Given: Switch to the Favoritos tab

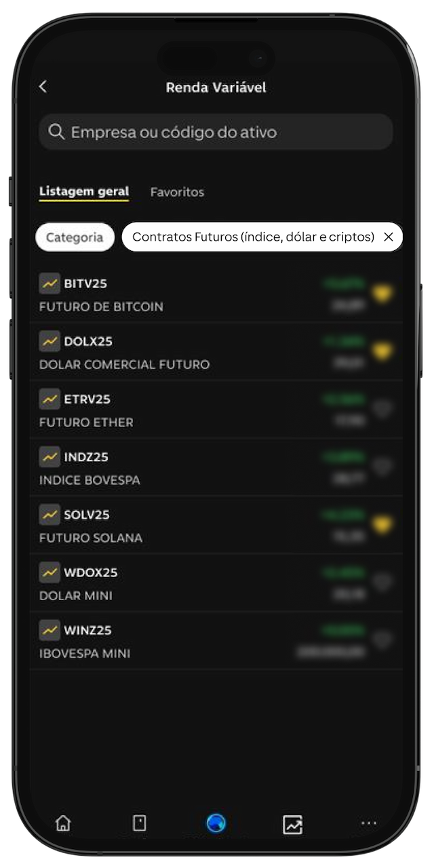Looking at the screenshot, I should point(177,192).
